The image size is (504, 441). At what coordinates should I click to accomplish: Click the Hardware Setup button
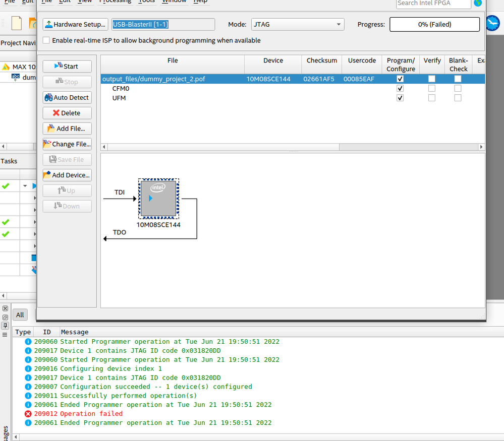[x=76, y=24]
